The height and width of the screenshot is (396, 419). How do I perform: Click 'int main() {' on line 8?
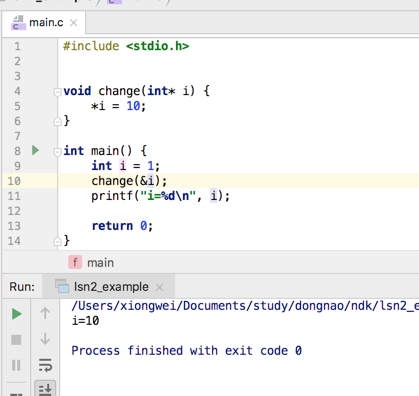105,151
